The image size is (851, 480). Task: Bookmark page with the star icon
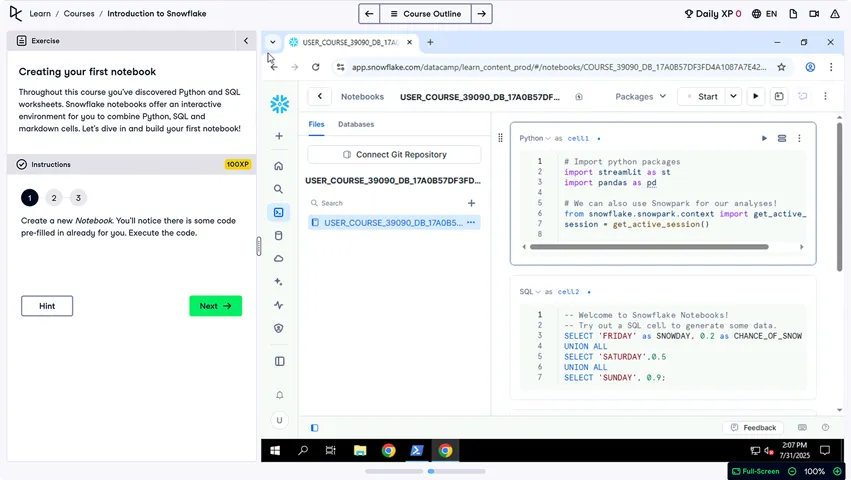click(x=782, y=67)
